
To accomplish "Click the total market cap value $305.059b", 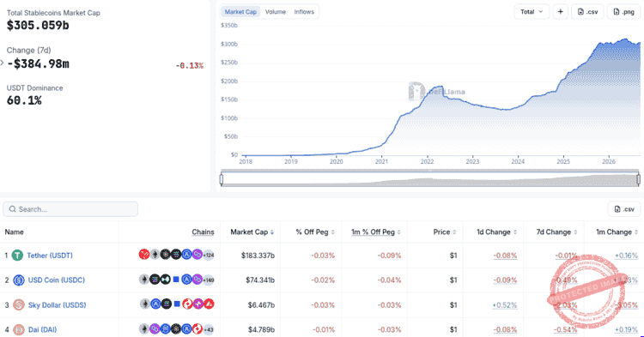I will pyautogui.click(x=38, y=26).
